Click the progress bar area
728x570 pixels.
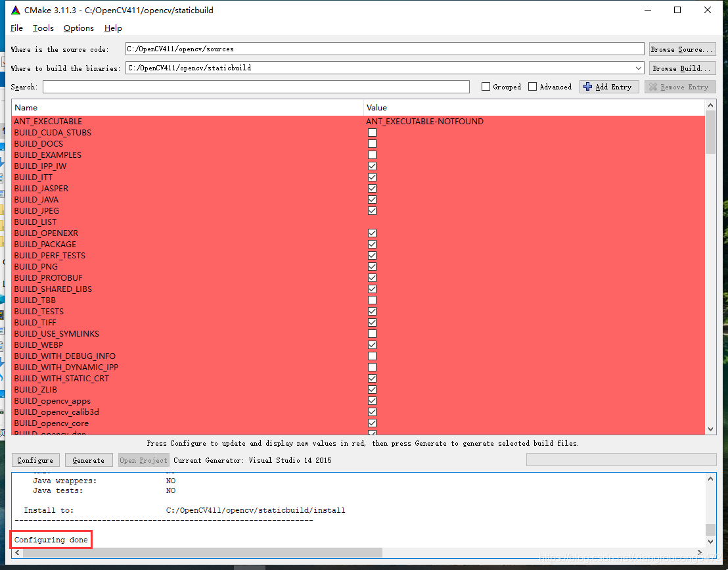pos(621,460)
